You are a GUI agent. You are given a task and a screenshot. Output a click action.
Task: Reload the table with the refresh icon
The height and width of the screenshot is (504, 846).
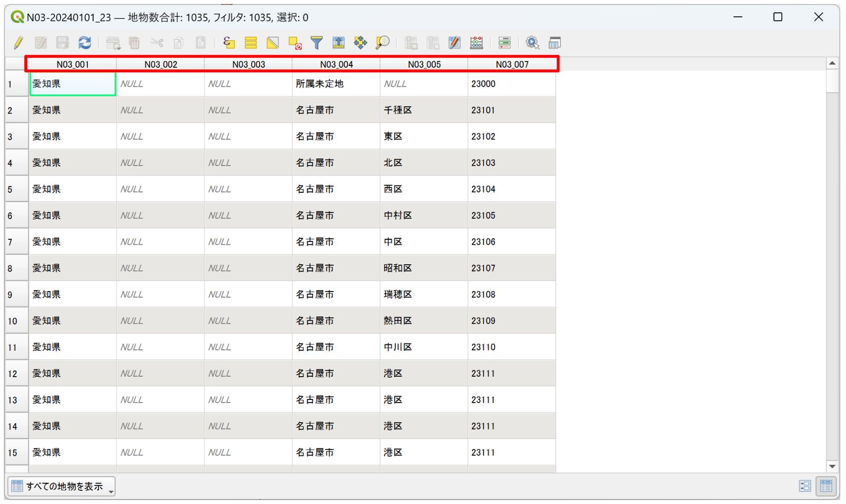(85, 43)
